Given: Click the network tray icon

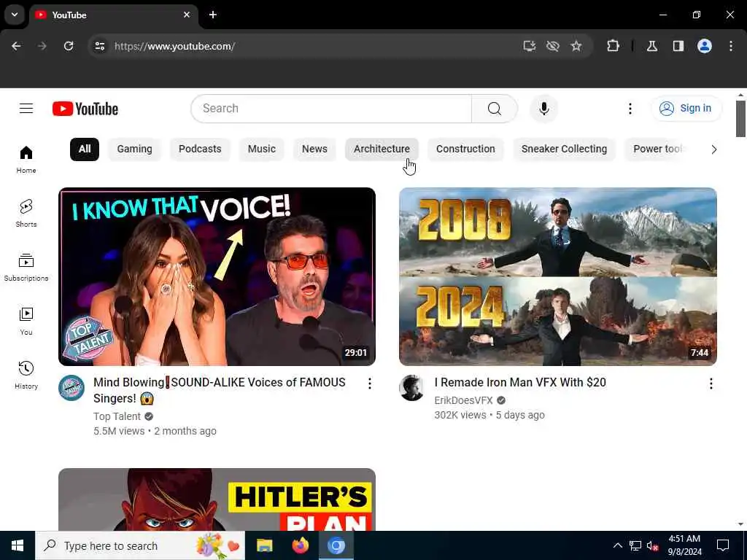Looking at the screenshot, I should coord(635,545).
